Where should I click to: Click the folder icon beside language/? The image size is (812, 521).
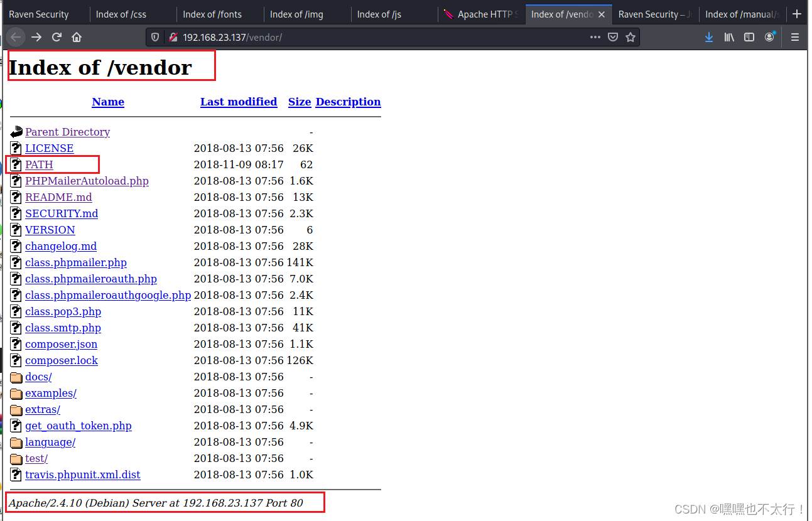16,443
